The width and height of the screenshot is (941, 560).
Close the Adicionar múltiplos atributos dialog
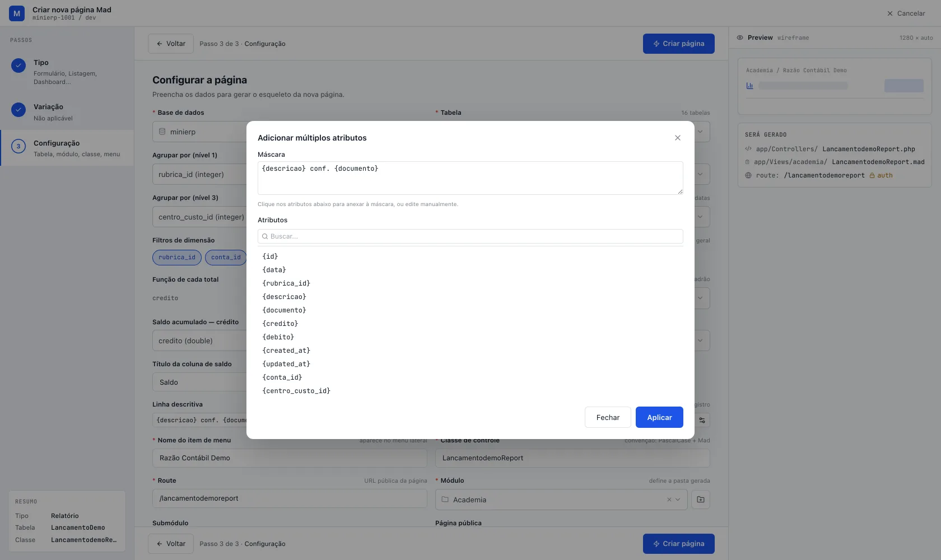click(x=678, y=138)
